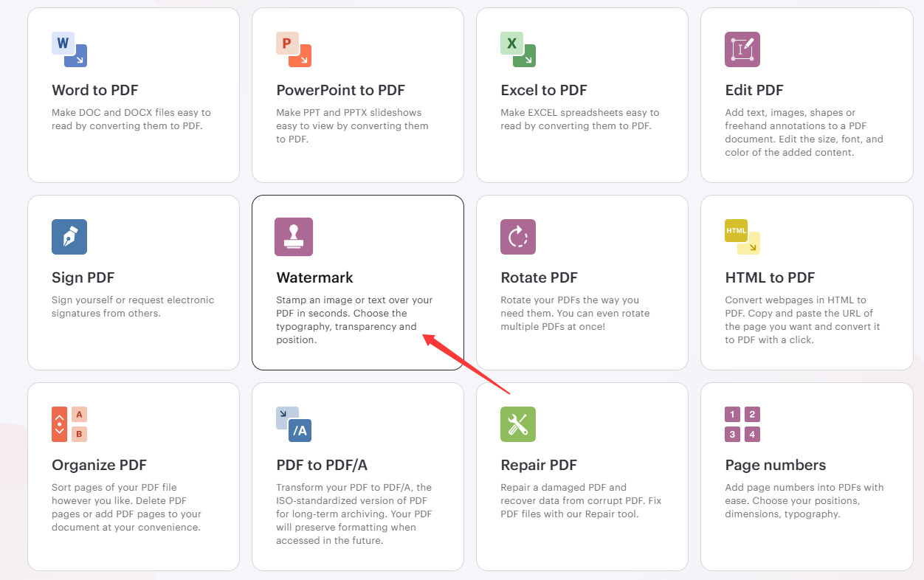
Task: Click the Page numbers icon
Action: click(x=742, y=424)
